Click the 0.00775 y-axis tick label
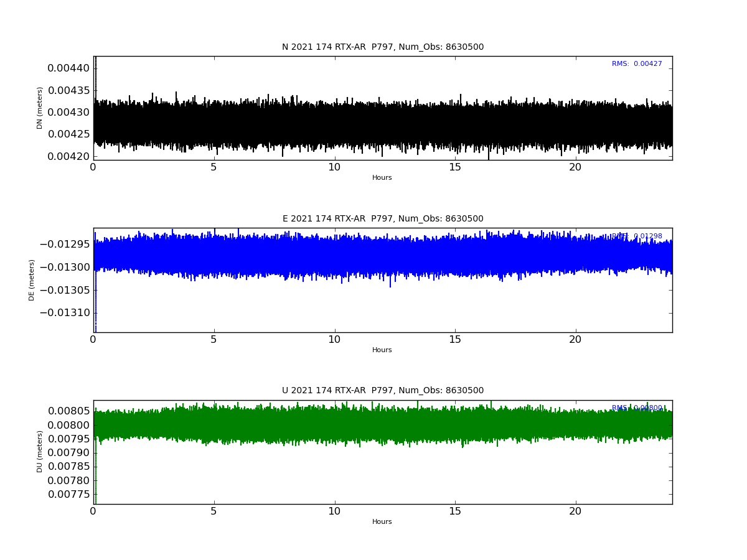 68,495
